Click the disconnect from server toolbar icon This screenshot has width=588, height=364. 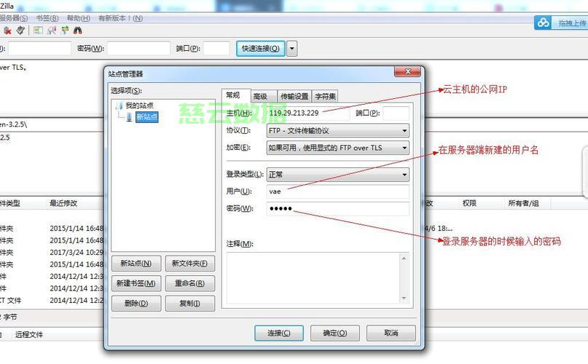[x=7, y=31]
